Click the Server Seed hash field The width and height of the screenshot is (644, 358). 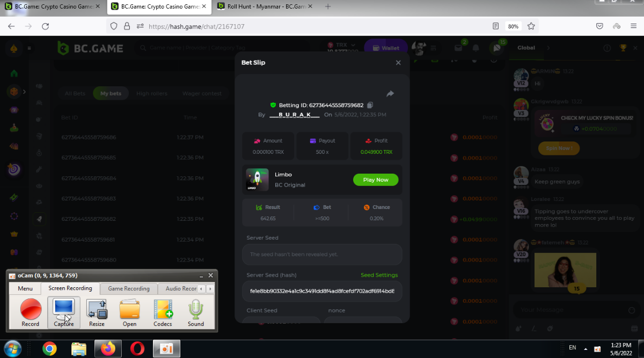322,292
